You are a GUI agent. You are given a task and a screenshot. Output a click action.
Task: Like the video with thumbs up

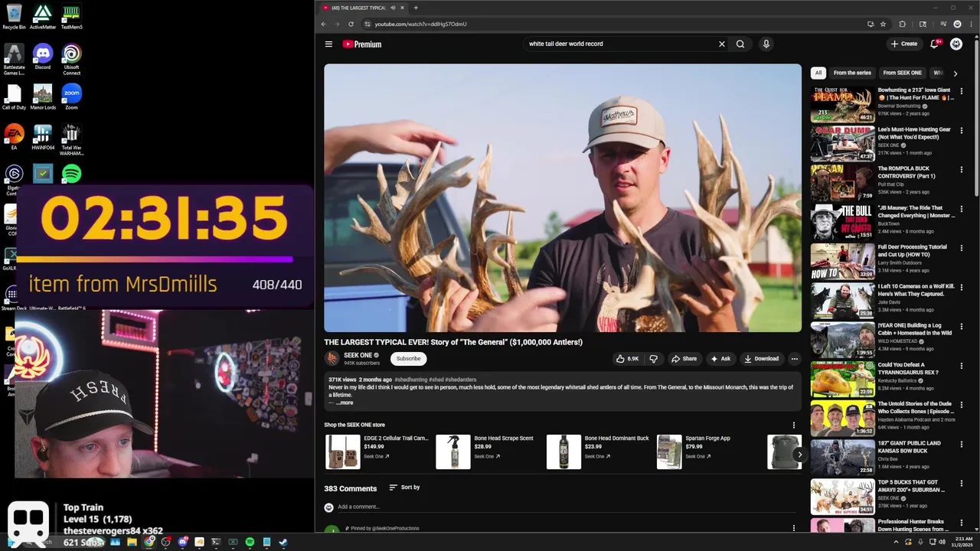click(x=628, y=359)
